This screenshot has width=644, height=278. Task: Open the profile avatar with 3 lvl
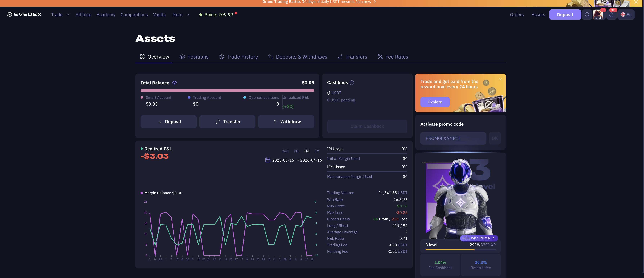(x=598, y=15)
